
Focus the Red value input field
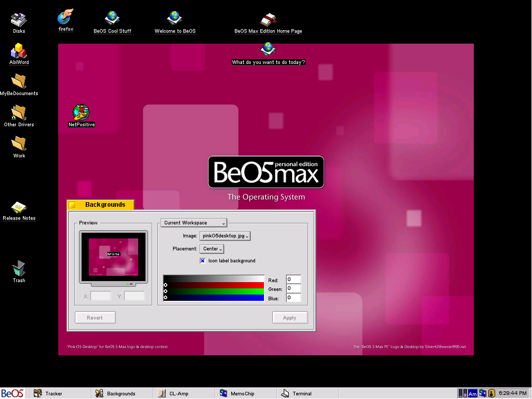pyautogui.click(x=294, y=280)
